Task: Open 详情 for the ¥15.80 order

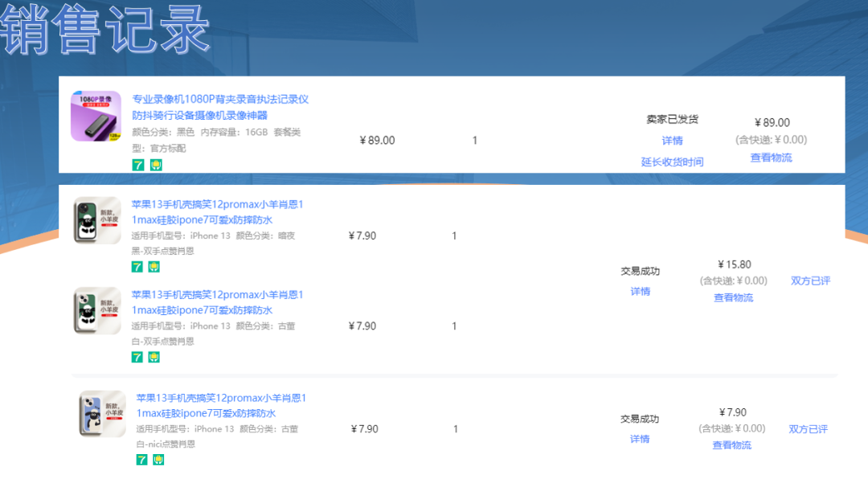Action: coord(640,291)
